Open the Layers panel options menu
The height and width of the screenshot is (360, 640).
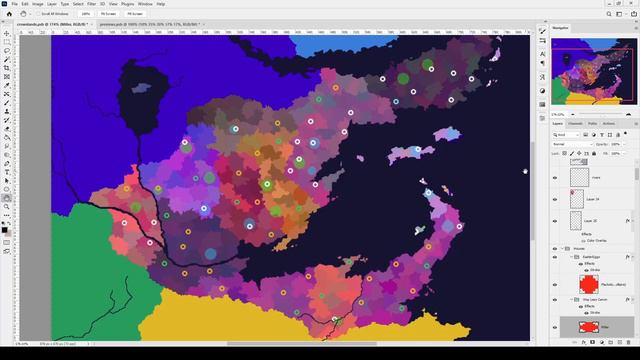coord(636,124)
